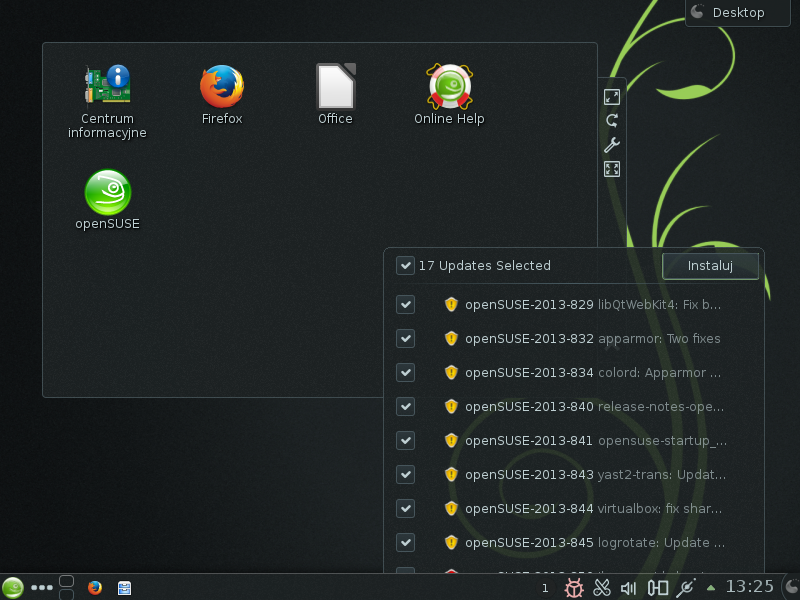This screenshot has width=800, height=600.
Task: Open the Firefox desktop icon
Action: click(221, 88)
